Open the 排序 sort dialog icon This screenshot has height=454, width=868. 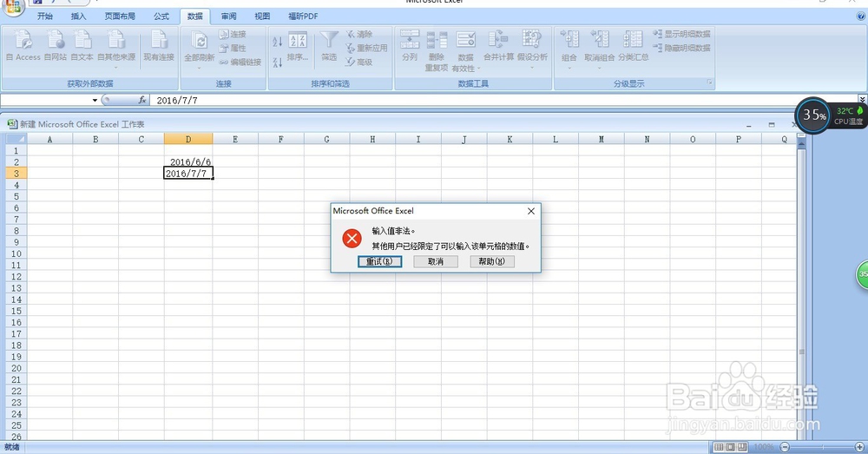(x=298, y=47)
